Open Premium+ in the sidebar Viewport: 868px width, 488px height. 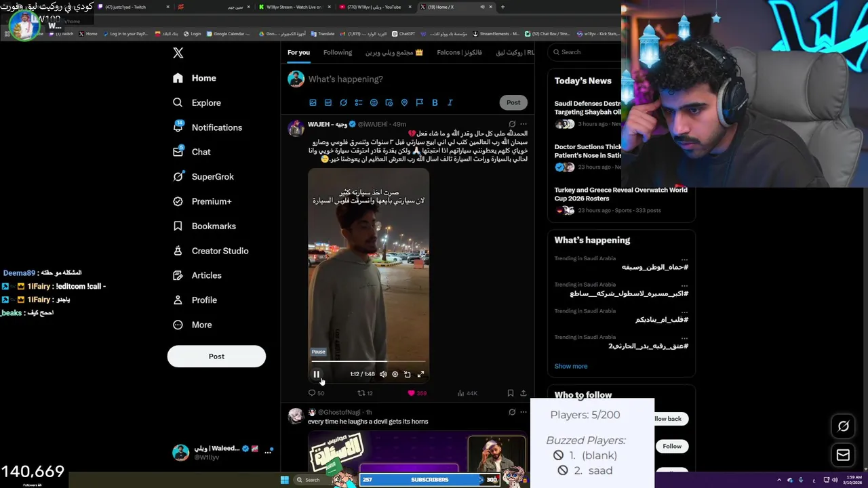(201, 201)
